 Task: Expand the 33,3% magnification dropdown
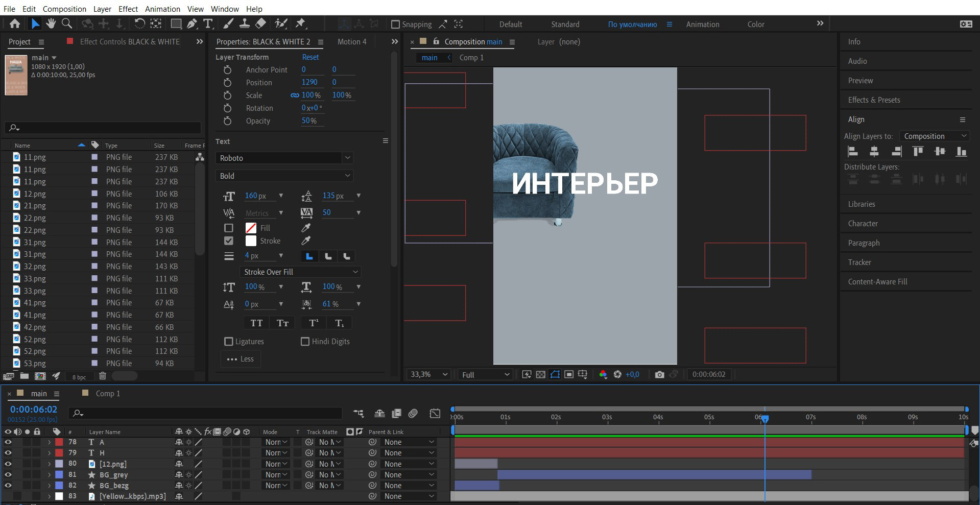(x=429, y=374)
